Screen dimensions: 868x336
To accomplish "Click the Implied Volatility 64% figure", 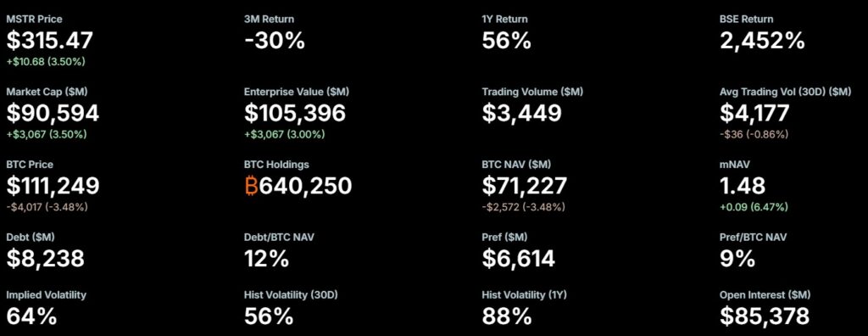I will (x=31, y=316).
